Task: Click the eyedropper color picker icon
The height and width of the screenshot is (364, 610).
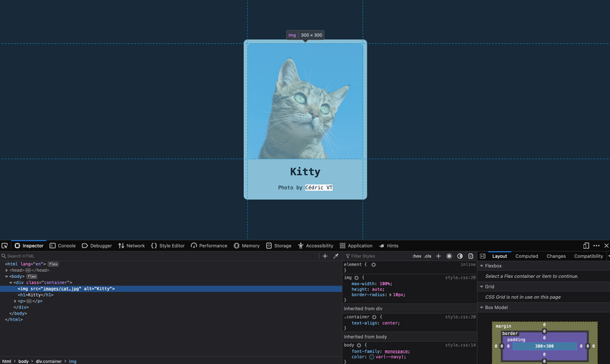Action: [336, 256]
